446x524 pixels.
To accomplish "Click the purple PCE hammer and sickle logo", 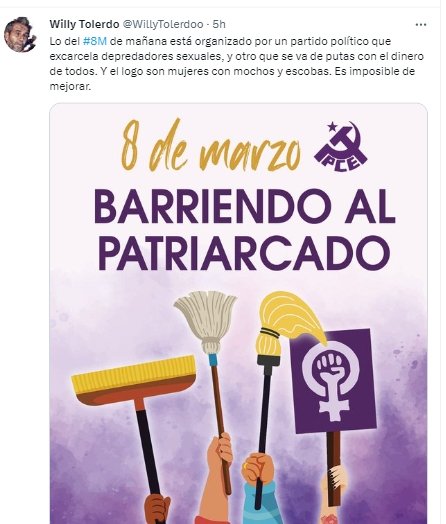I will click(341, 145).
